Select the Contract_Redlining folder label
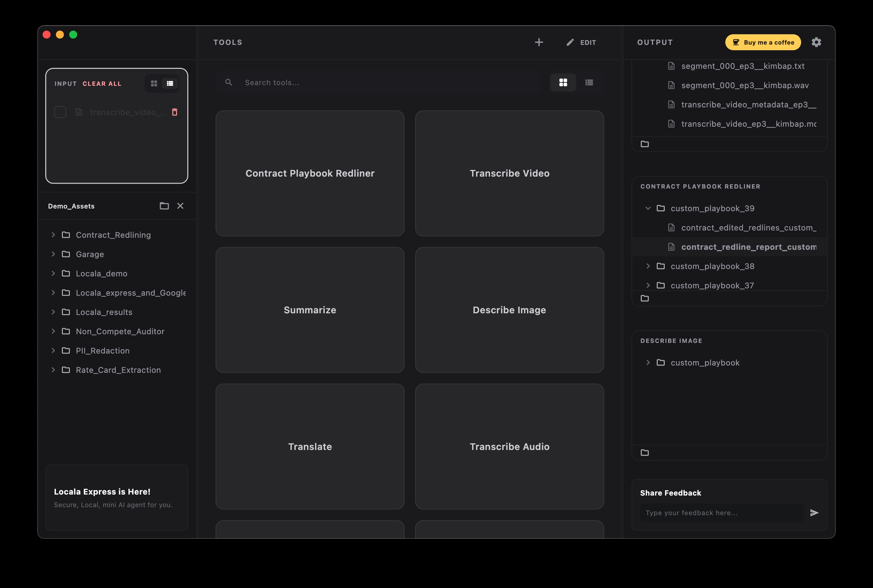Viewport: 873px width, 588px height. point(113,235)
